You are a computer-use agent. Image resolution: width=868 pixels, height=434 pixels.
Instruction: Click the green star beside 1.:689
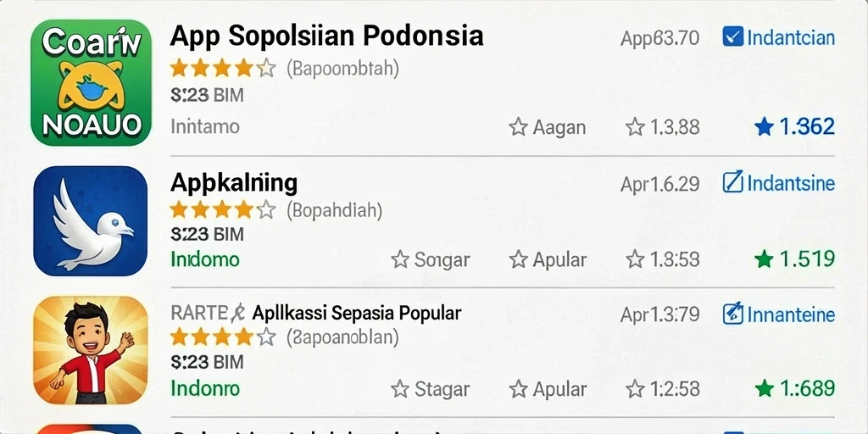764,388
